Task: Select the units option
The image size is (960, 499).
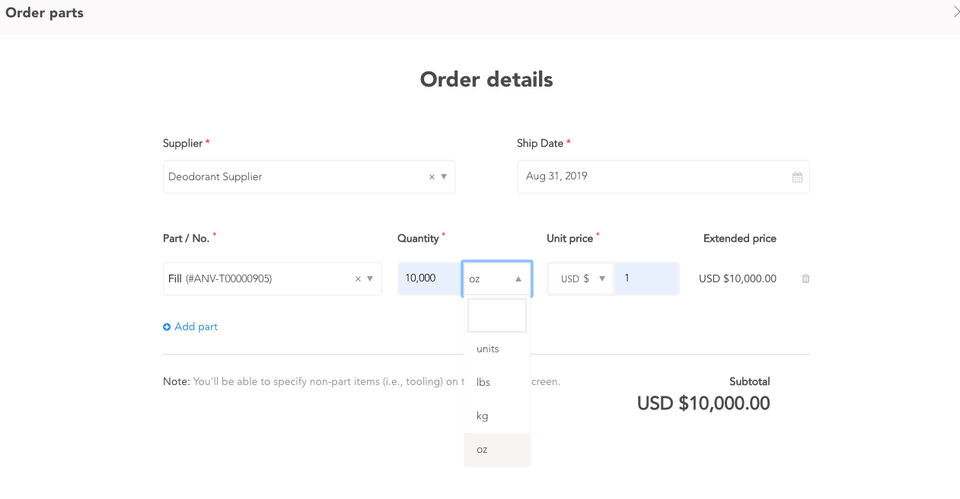Action: pos(488,349)
